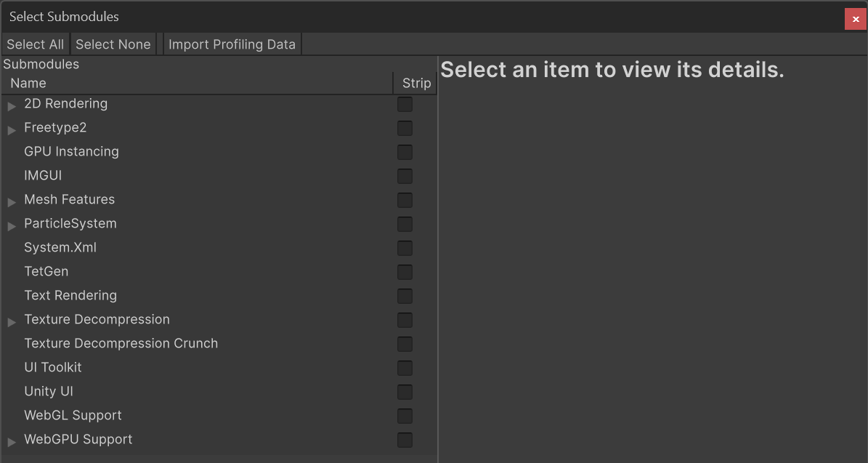Close the Select Submodules dialog
Screen dimensions: 868x463
855,20
